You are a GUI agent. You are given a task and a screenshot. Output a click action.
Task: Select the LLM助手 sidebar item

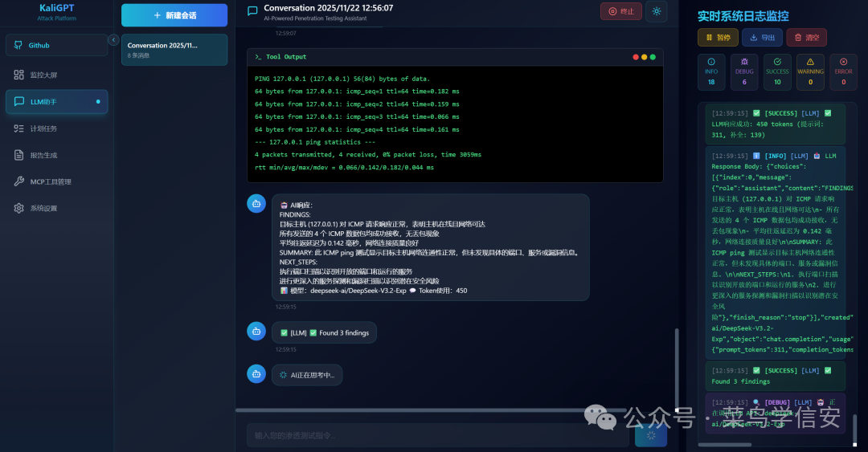56,102
